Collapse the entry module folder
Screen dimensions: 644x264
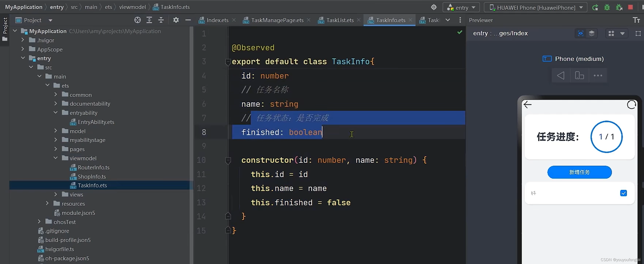tap(23, 58)
